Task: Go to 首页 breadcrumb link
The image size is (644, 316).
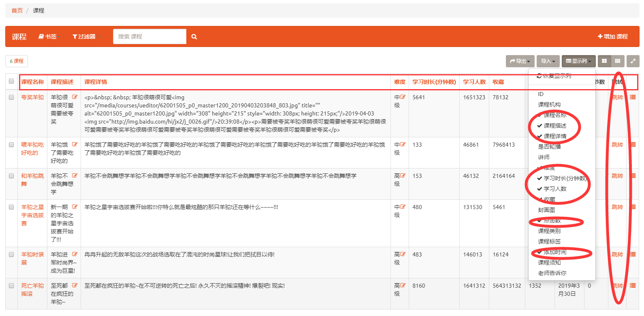Action: coord(17,11)
